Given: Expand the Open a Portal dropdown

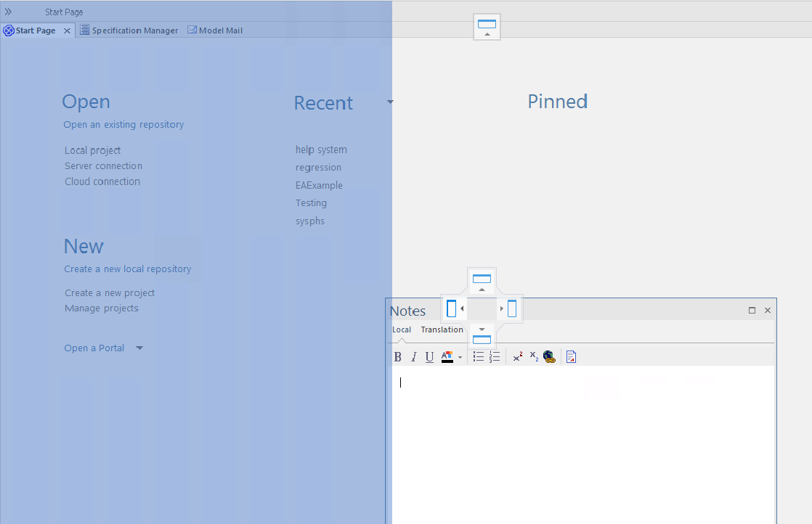Looking at the screenshot, I should point(139,348).
